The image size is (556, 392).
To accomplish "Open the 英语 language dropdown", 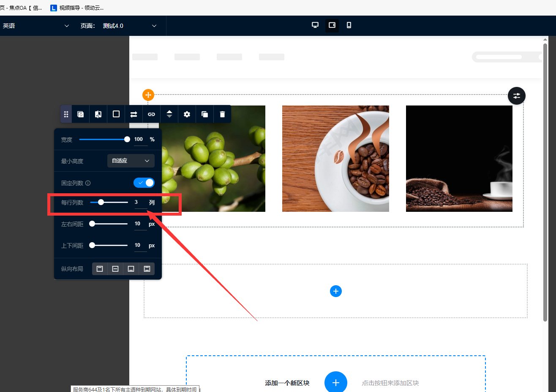I will (x=35, y=26).
